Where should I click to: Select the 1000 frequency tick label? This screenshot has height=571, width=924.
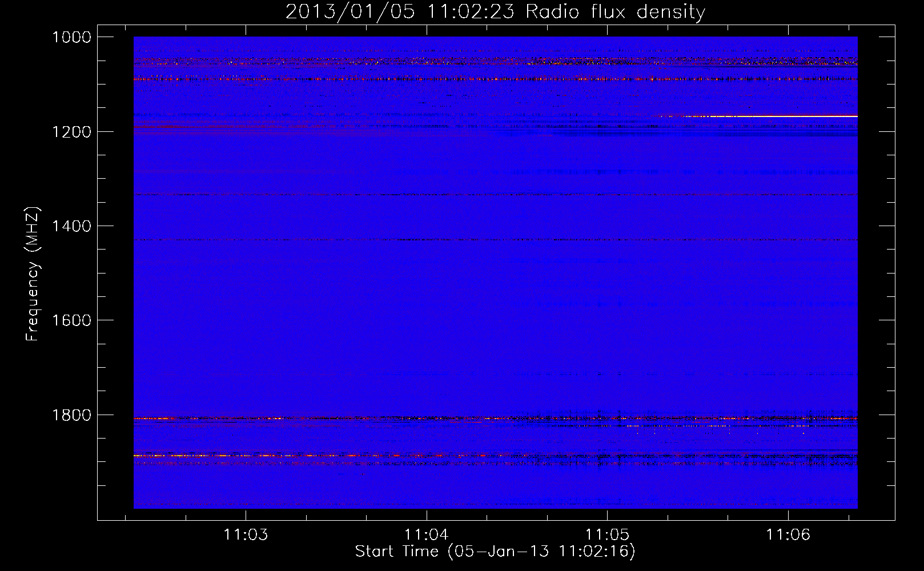coord(71,37)
